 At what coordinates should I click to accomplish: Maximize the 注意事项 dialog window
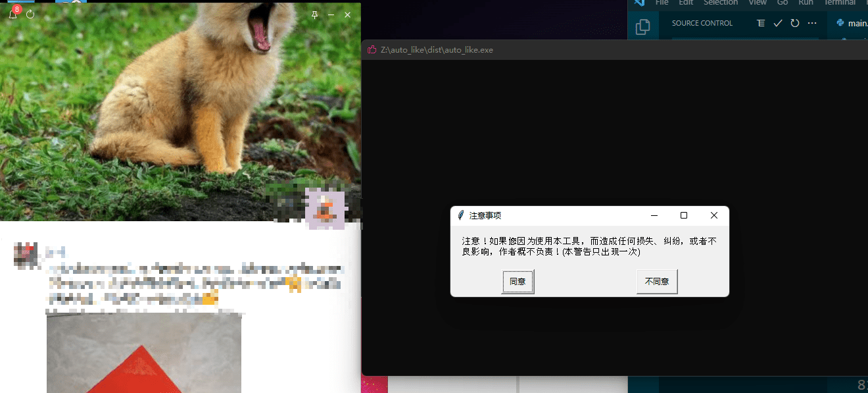point(684,216)
